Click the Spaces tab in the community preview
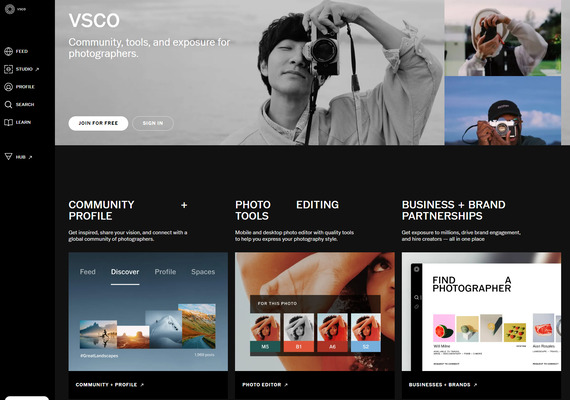The width and height of the screenshot is (570, 400). click(x=203, y=272)
